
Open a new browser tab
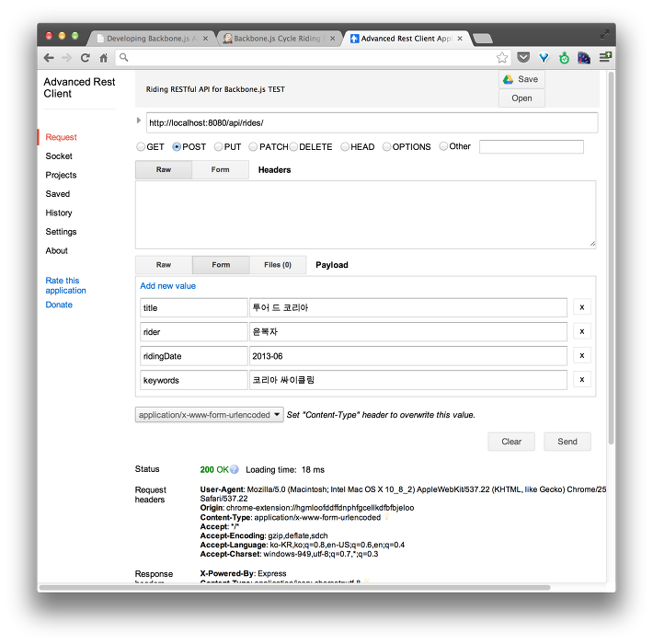tap(483, 39)
